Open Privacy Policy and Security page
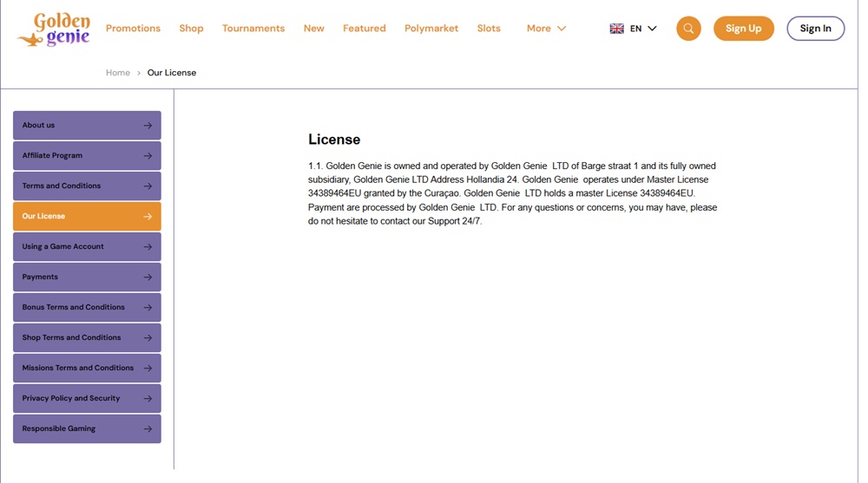868x483 pixels. (x=87, y=398)
